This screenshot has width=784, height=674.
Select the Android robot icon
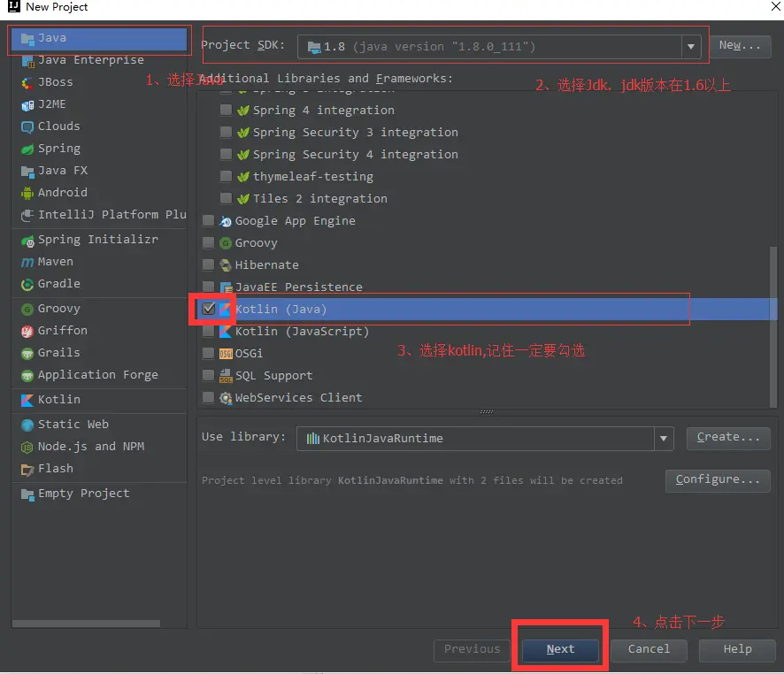click(27, 193)
